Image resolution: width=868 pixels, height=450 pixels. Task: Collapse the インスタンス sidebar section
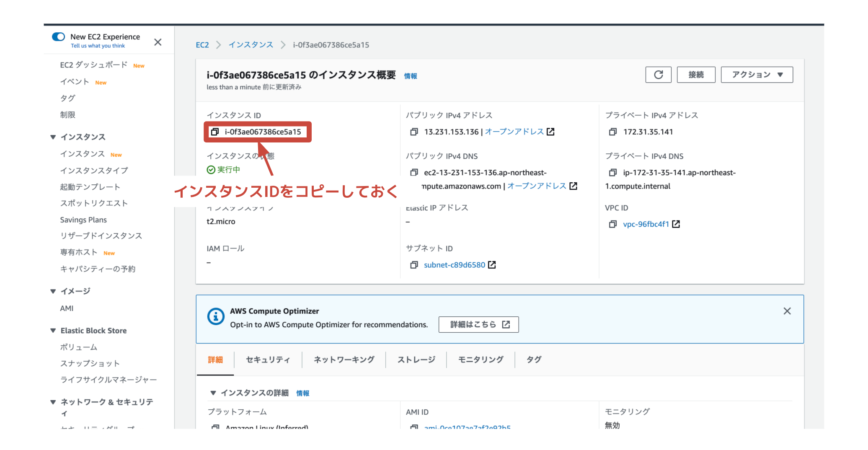(53, 137)
